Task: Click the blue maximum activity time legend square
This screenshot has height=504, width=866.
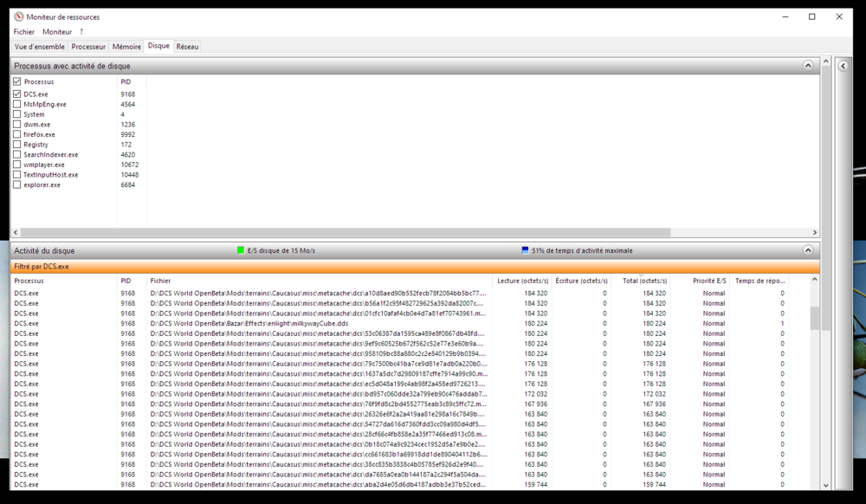Action: coord(526,250)
